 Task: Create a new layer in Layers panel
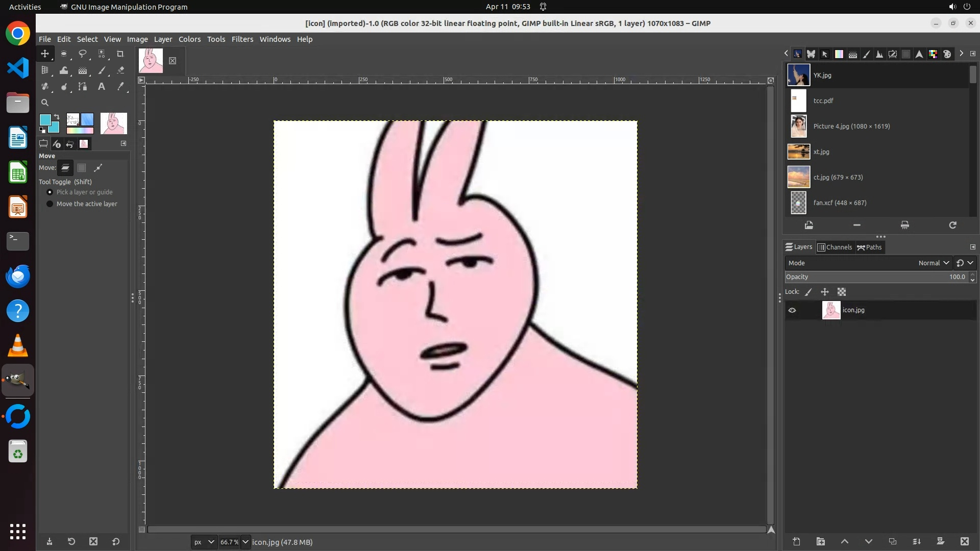[x=796, y=542]
